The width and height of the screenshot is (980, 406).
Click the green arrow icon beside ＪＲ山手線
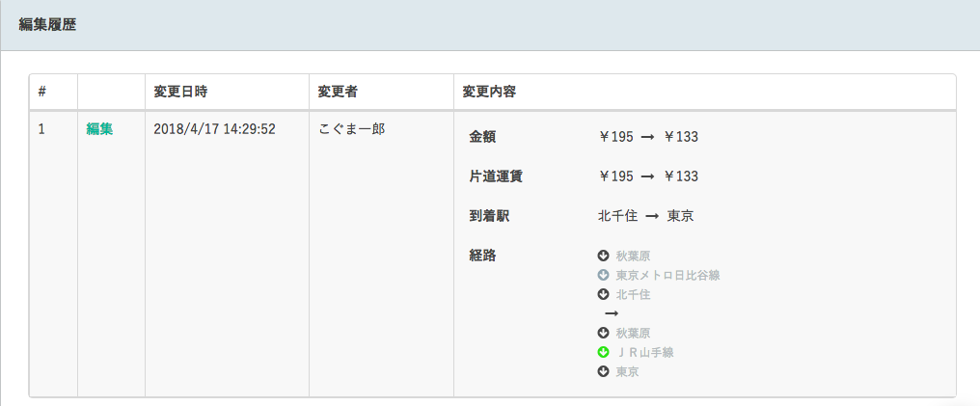click(x=603, y=352)
